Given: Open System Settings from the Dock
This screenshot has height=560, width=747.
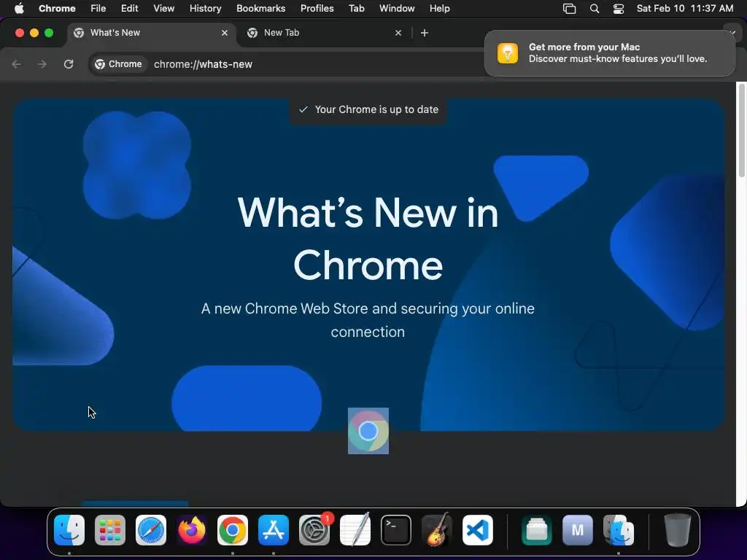Looking at the screenshot, I should [x=314, y=530].
